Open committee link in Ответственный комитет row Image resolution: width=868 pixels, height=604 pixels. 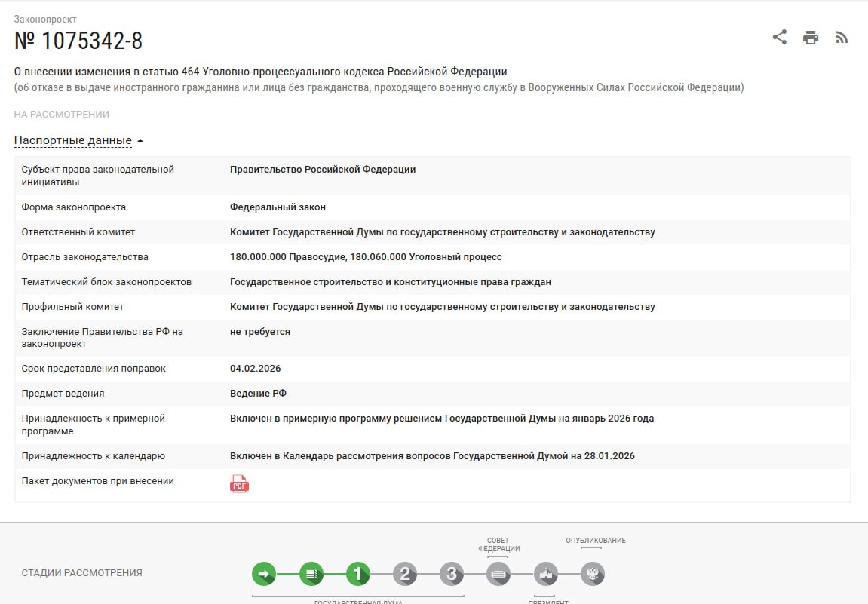[x=442, y=232]
